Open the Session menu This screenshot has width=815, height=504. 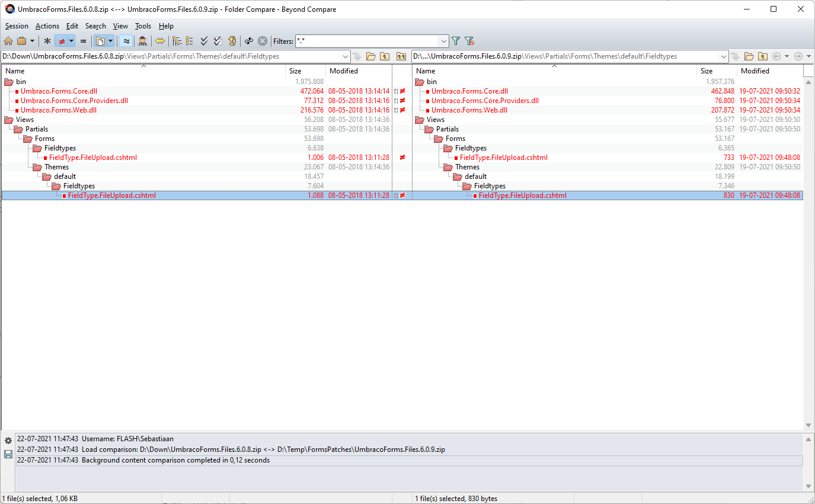click(17, 26)
